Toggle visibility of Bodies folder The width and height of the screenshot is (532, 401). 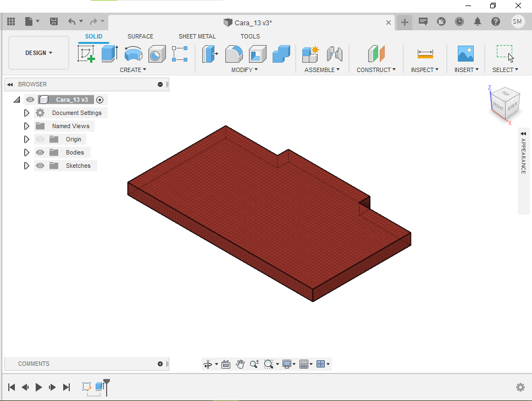pos(40,152)
